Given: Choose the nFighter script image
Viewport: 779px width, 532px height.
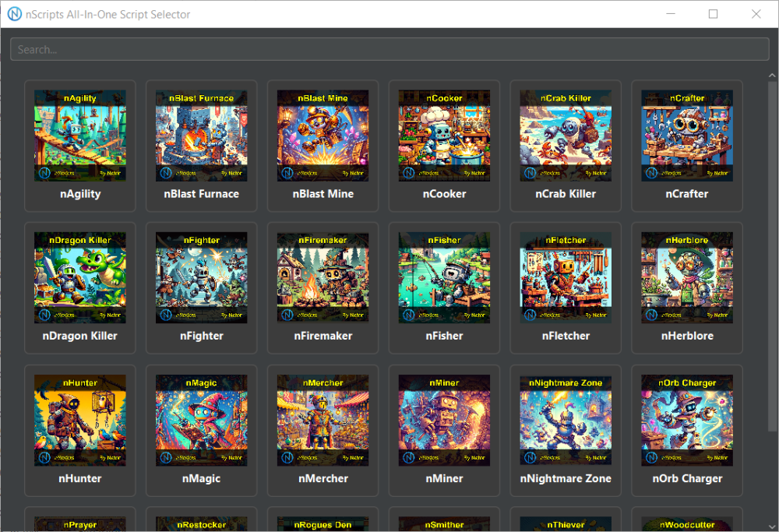Looking at the screenshot, I should 201,277.
